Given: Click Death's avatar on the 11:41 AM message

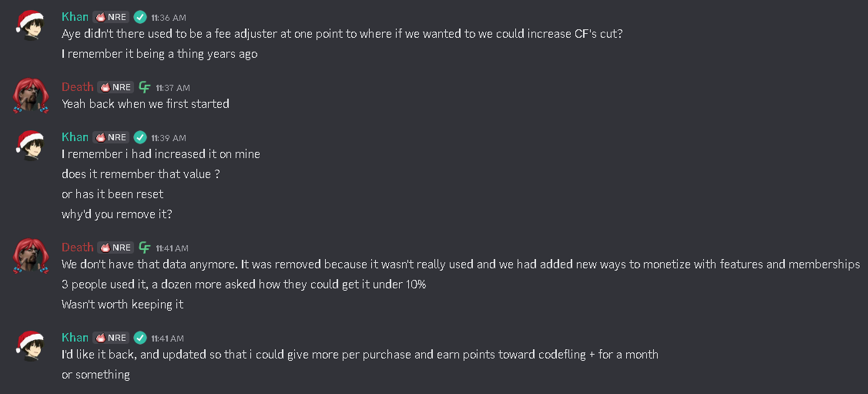Looking at the screenshot, I should (31, 256).
